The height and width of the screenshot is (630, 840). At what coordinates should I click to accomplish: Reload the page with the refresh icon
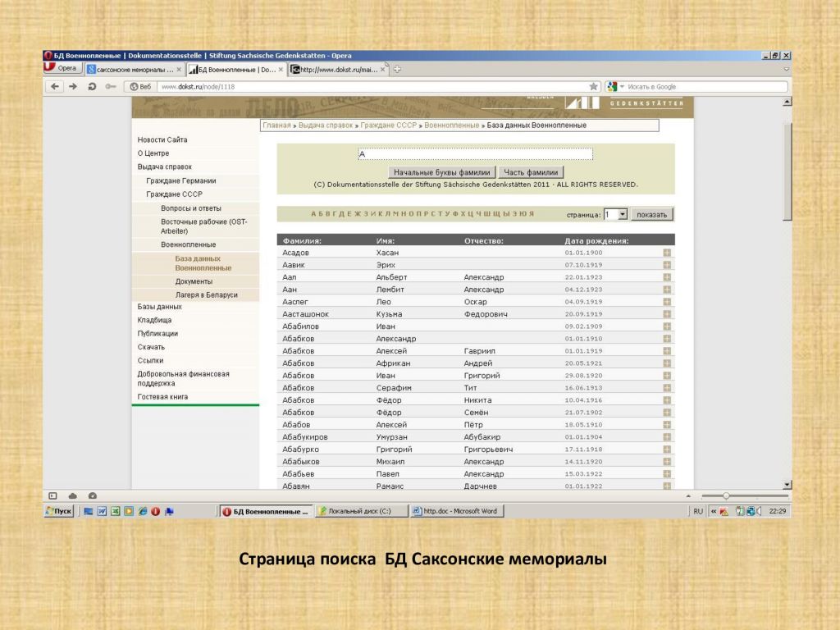point(92,86)
